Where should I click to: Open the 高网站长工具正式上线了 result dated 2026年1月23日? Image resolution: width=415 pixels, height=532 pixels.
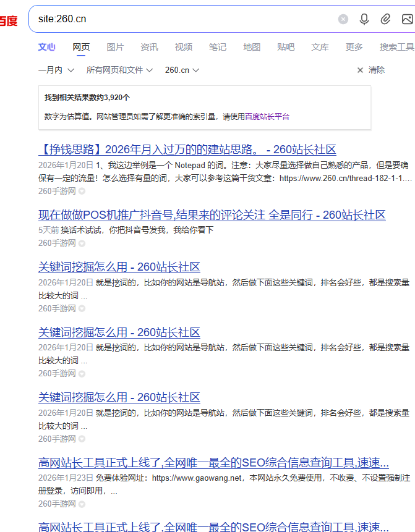213,462
